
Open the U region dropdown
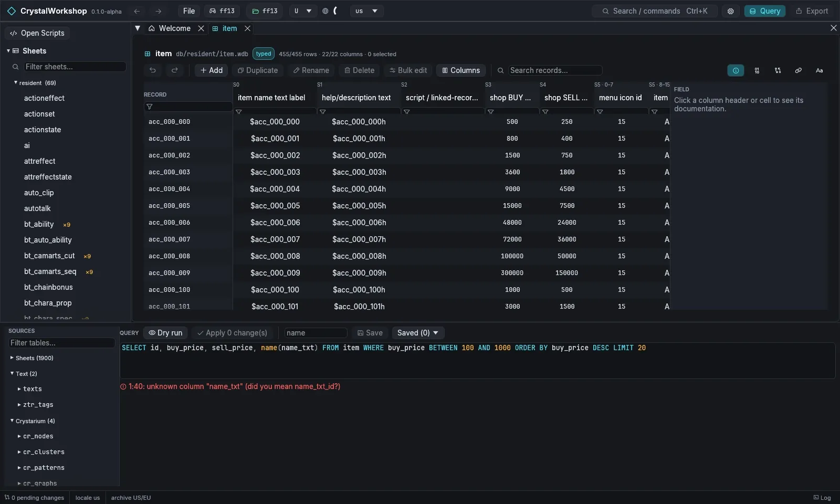303,11
